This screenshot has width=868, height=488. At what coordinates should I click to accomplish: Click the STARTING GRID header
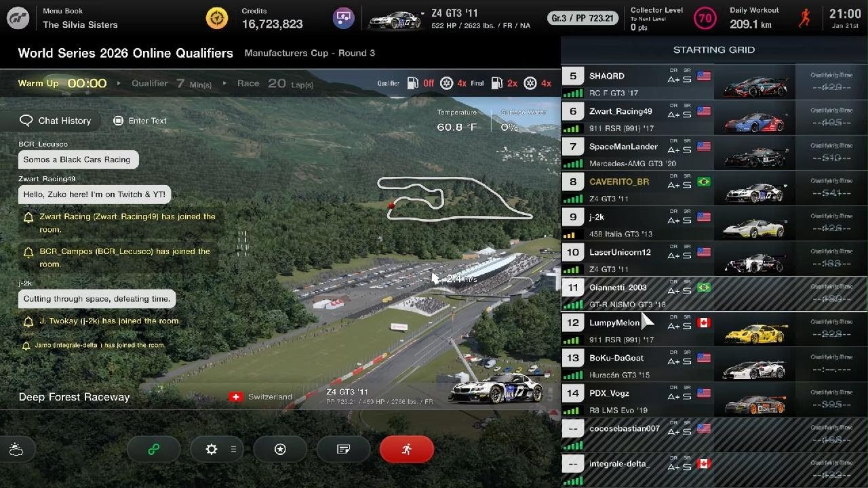click(714, 49)
